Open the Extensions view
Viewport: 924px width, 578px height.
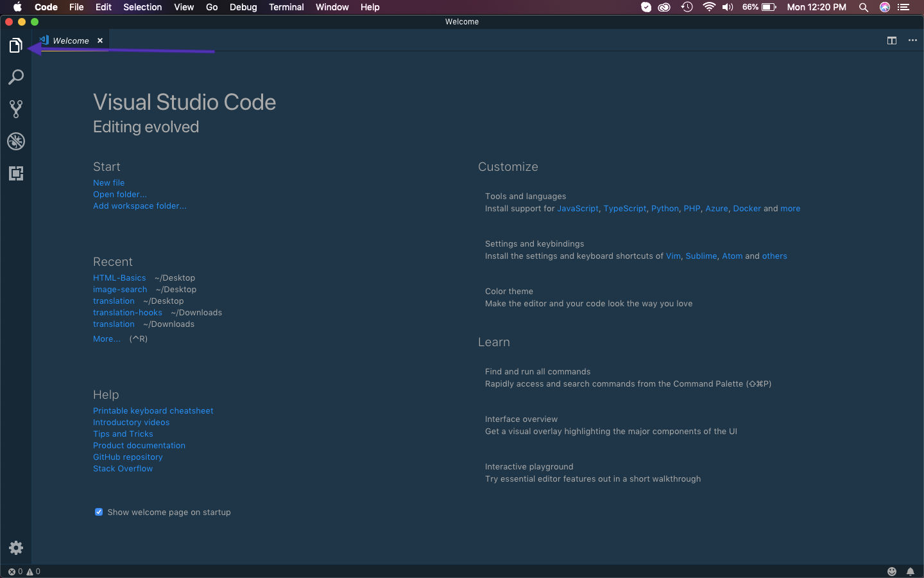tap(15, 173)
